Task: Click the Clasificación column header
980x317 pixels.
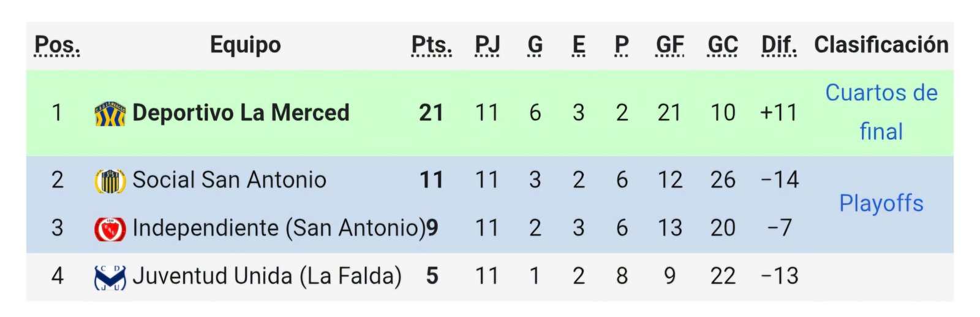Action: (881, 45)
